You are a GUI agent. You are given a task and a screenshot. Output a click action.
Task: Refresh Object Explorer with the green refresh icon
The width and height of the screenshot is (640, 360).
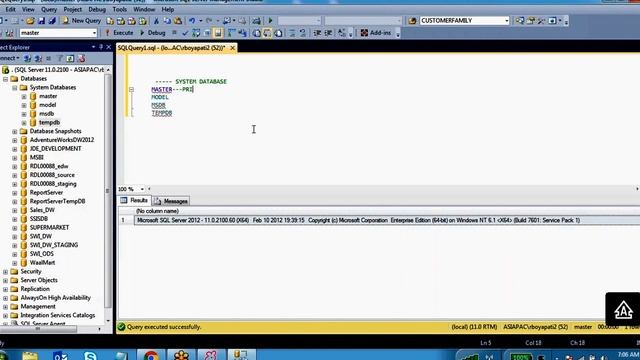tap(70, 59)
